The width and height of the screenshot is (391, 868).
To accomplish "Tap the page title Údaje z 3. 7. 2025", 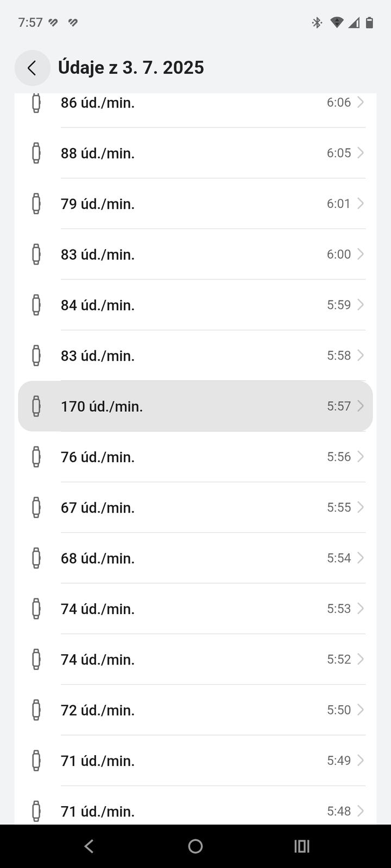I will (x=131, y=68).
